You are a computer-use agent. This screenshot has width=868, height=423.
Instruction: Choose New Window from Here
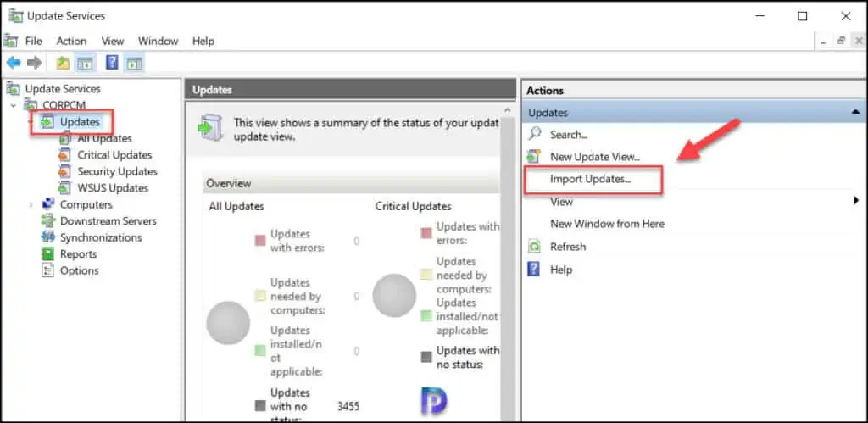607,224
